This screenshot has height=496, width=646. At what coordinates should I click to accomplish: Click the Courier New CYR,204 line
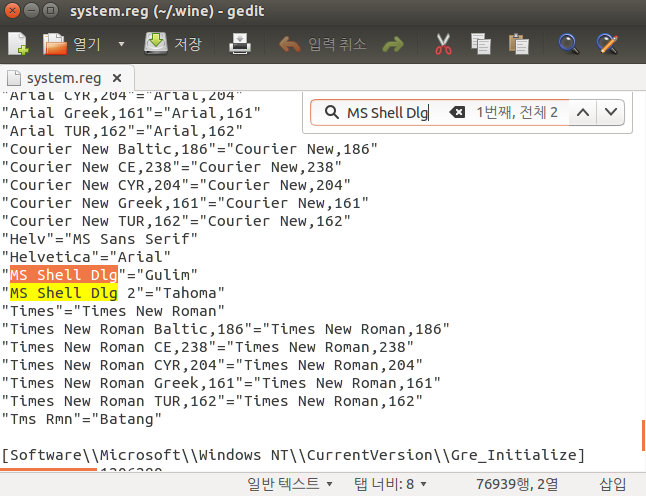(x=176, y=185)
